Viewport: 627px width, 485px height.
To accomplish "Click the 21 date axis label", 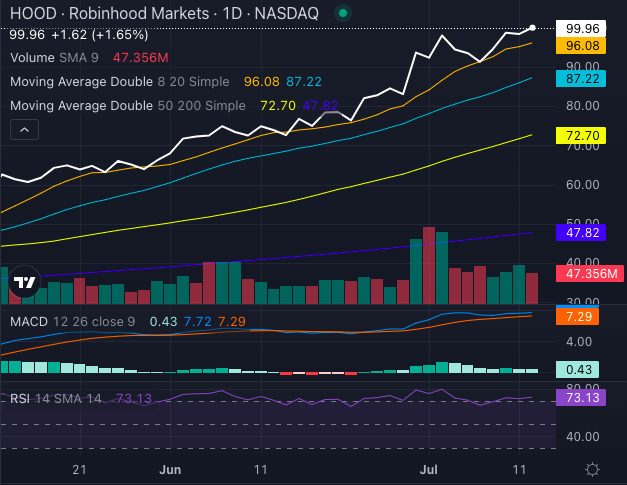I will 80,469.
